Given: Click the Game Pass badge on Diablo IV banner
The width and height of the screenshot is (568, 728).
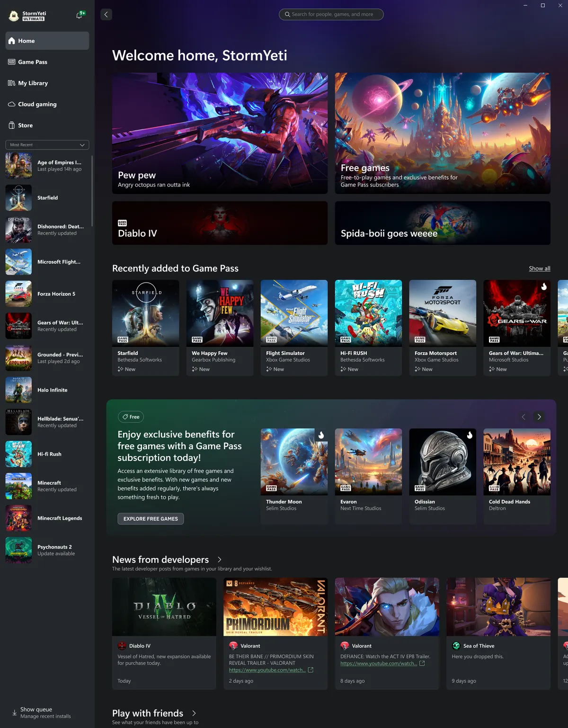Looking at the screenshot, I should coord(122,223).
